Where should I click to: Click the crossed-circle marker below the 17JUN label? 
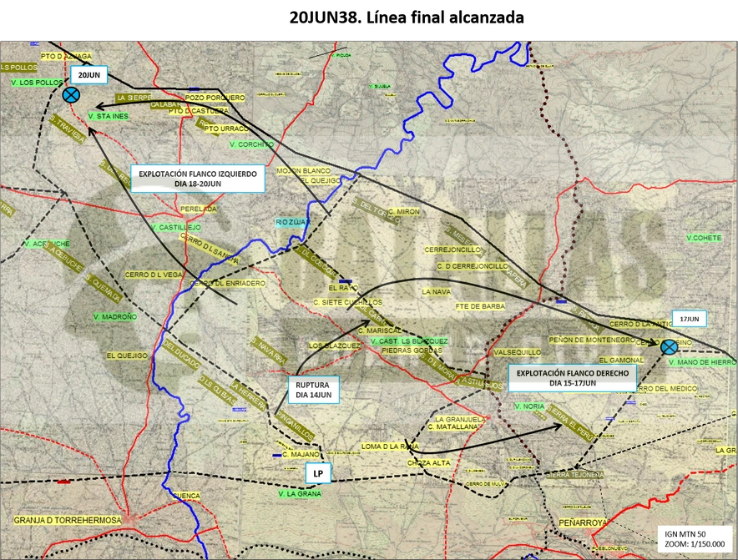pyautogui.click(x=669, y=347)
